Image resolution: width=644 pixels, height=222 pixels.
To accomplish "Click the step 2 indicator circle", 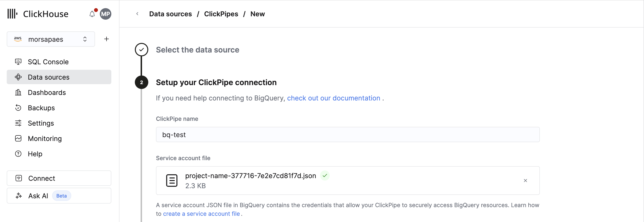I will pos(142,82).
